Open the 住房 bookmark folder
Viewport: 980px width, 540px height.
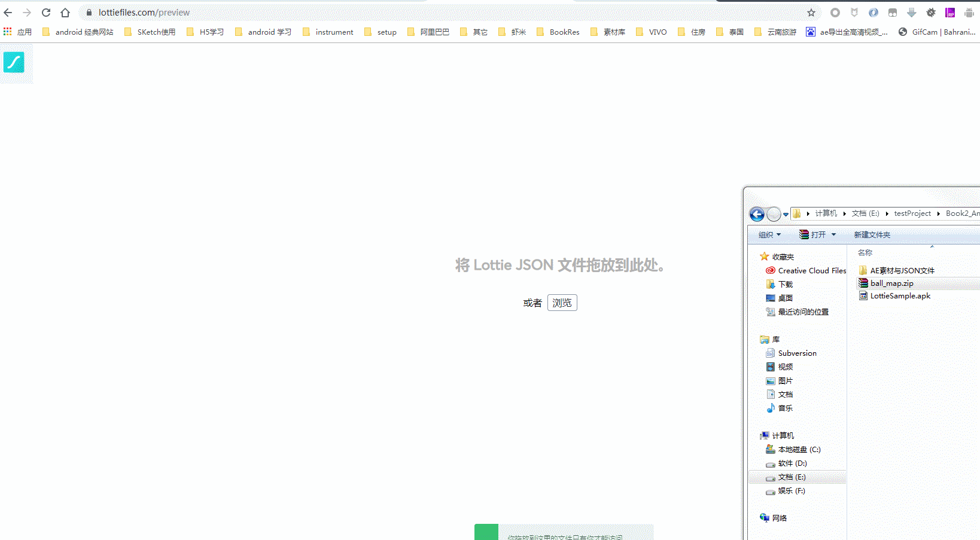coord(692,32)
